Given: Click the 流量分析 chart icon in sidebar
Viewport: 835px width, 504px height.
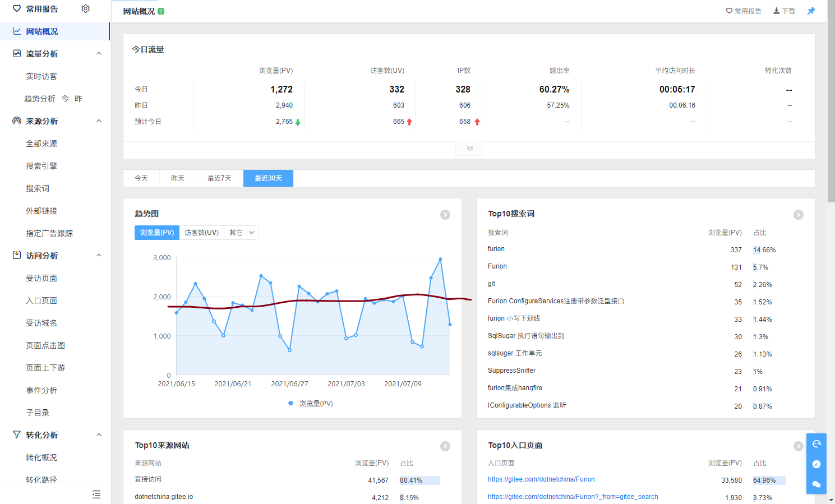Looking at the screenshot, I should pos(17,54).
